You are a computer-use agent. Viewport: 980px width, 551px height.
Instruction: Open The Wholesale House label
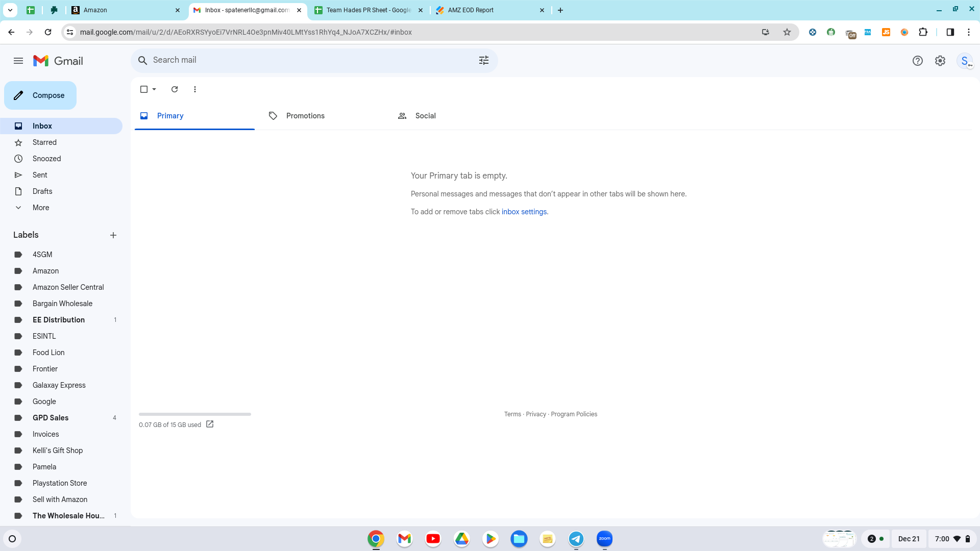coord(61,516)
